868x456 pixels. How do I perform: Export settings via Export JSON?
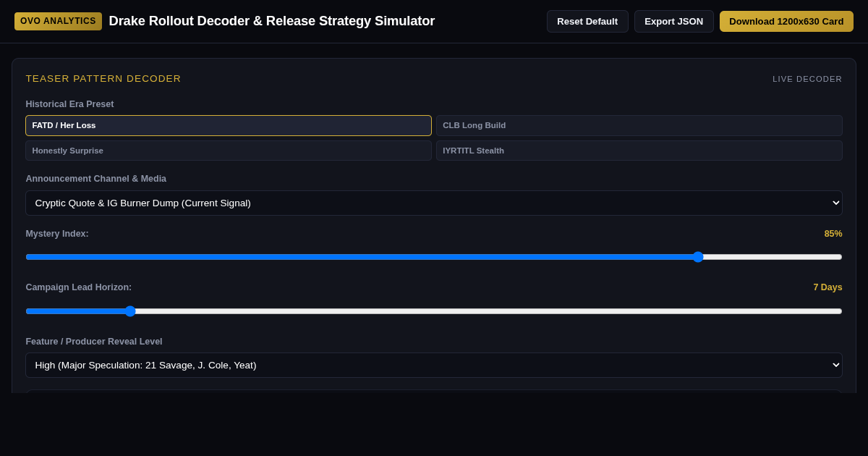coord(673,21)
